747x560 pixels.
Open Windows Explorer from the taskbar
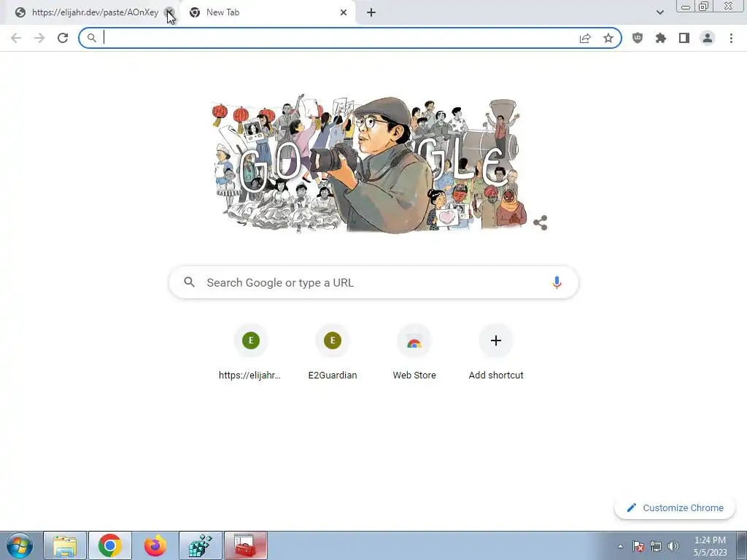click(65, 545)
